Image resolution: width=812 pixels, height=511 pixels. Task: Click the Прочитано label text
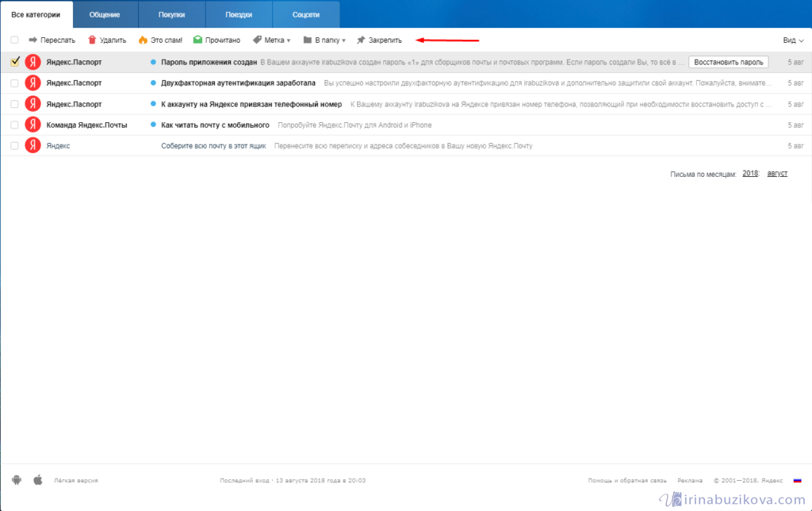(x=223, y=40)
